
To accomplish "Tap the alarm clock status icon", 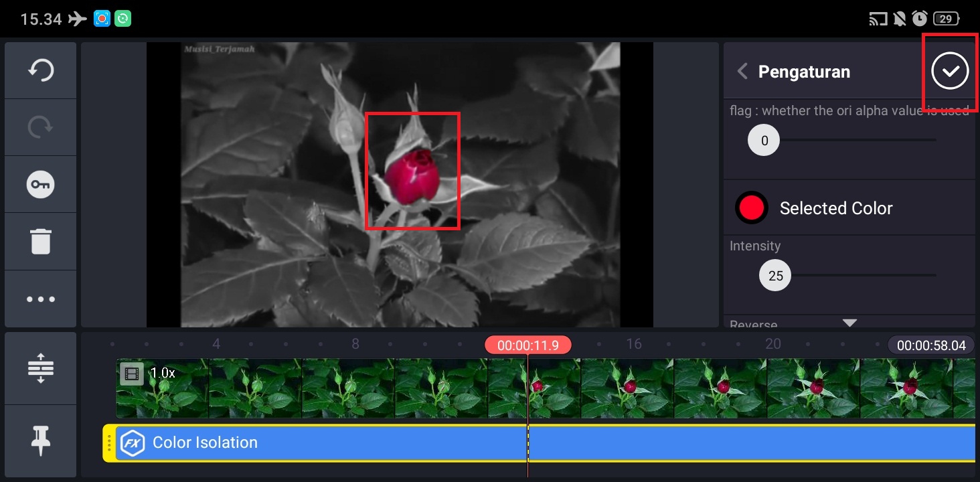I will [920, 19].
